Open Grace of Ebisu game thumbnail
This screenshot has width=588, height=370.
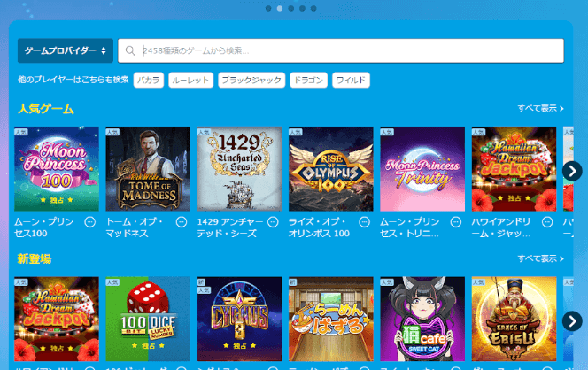(x=514, y=319)
